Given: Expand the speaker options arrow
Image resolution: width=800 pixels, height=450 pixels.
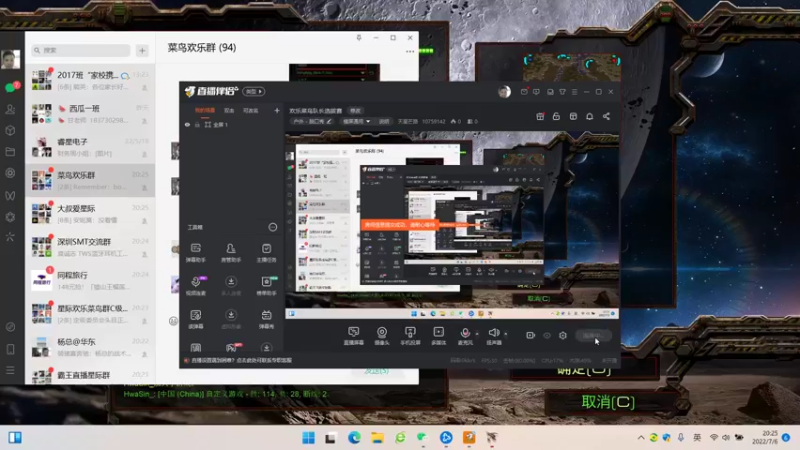Looking at the screenshot, I should pyautogui.click(x=506, y=334).
